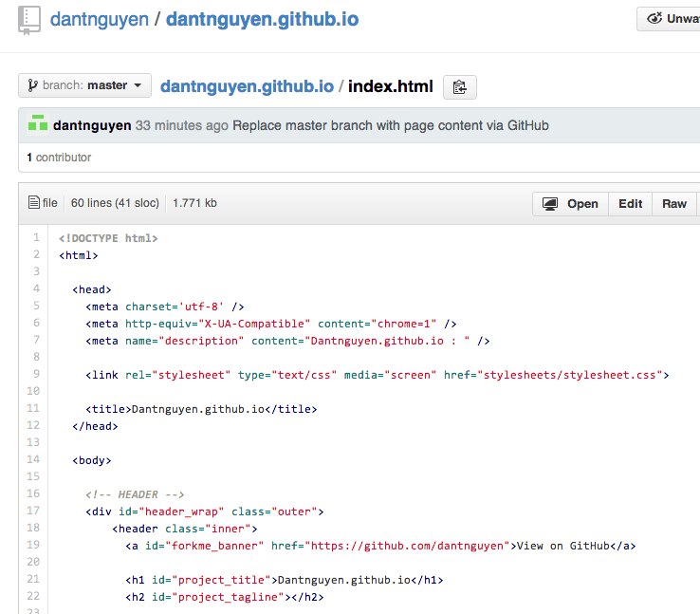
Task: Copy the file path with the clipboard icon
Action: [460, 87]
